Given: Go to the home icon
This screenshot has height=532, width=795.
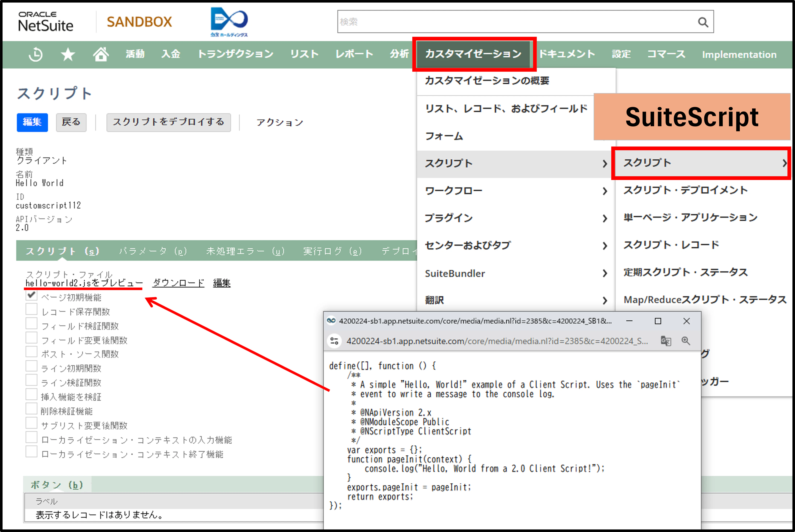Looking at the screenshot, I should [x=101, y=54].
